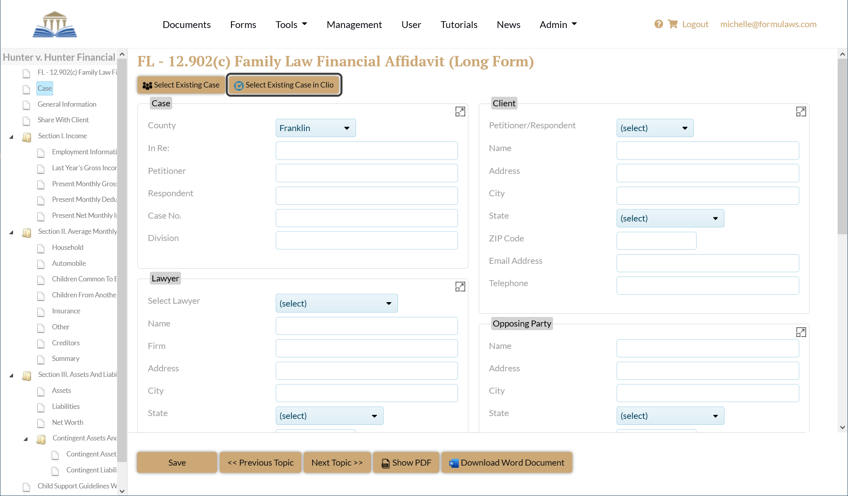Viewport: 848px width, 496px height.
Task: Collapse the Section II. Average Monthly node
Action: (x=11, y=233)
